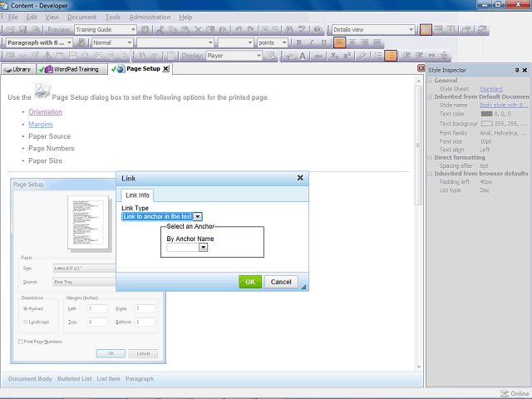Click the List Item breadcrumb in element path
This screenshot has width=532, height=399.
[x=108, y=379]
